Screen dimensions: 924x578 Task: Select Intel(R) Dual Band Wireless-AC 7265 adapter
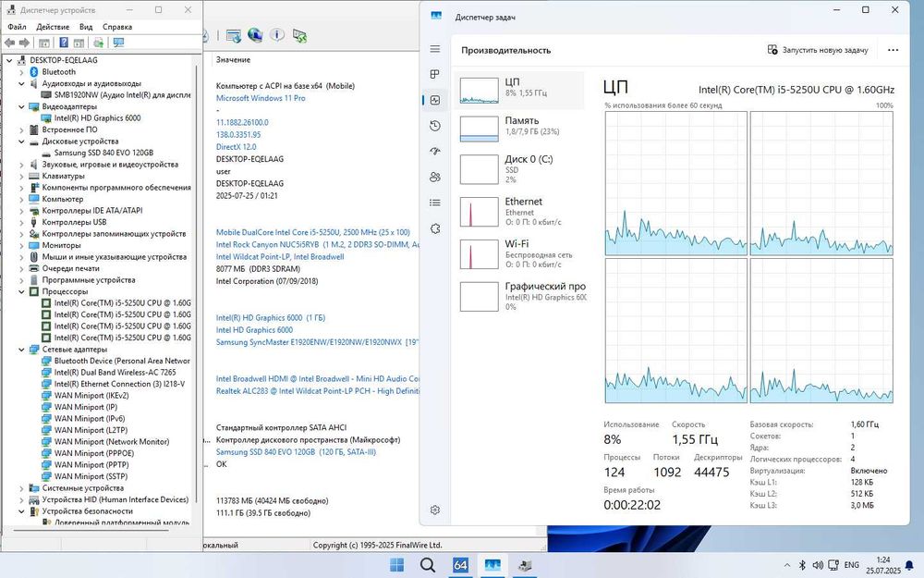point(115,372)
